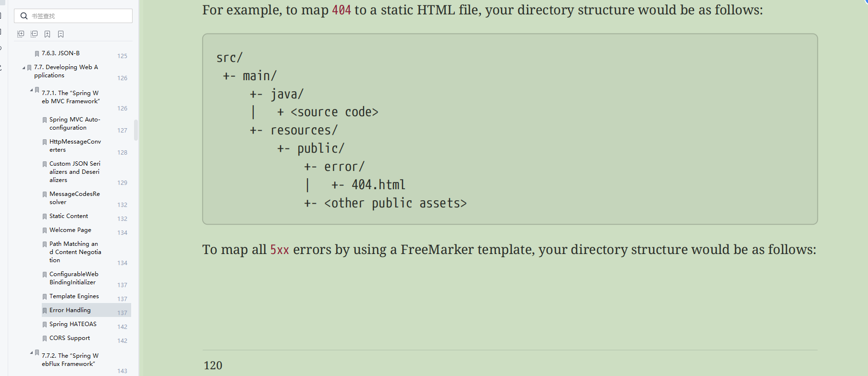Click the red 5xx code text in paragraph
The image size is (868, 376).
[x=280, y=250]
